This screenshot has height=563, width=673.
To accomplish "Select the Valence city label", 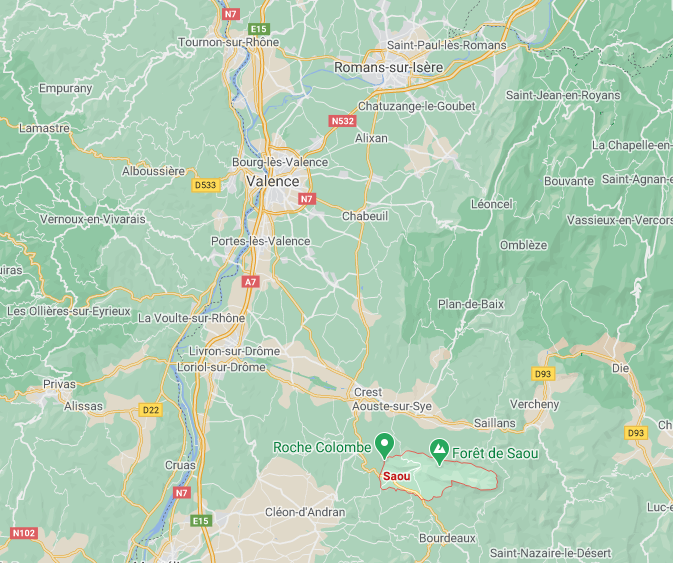I will [x=273, y=181].
